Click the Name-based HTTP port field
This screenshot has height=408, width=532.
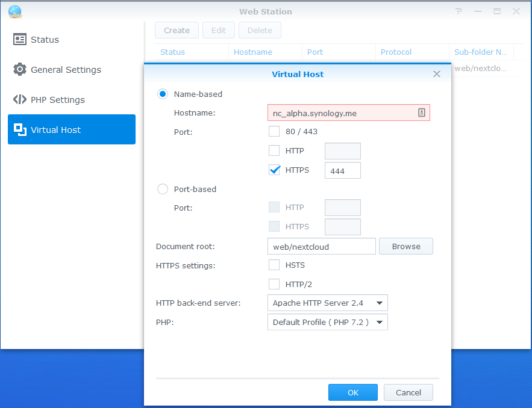343,151
